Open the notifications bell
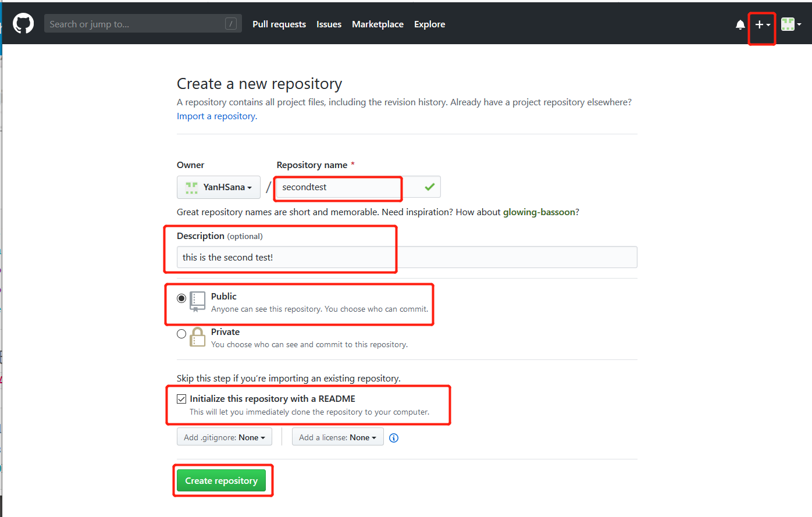The width and height of the screenshot is (812, 517). [x=740, y=24]
